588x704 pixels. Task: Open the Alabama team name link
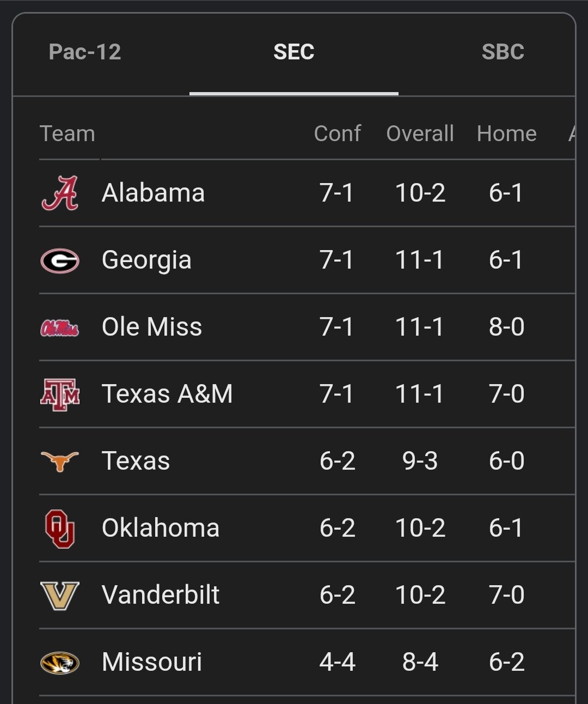153,193
